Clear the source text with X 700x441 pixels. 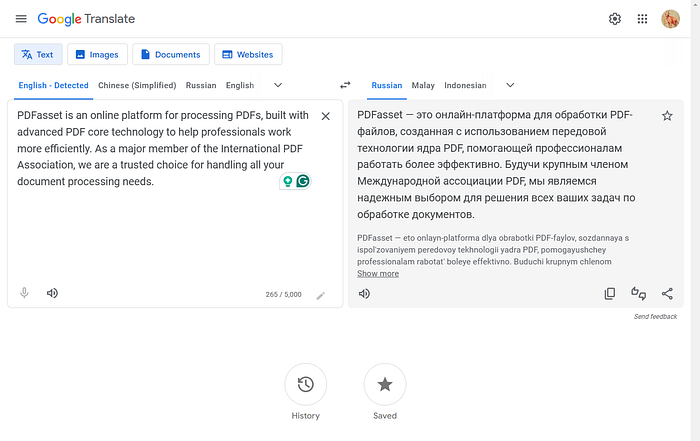click(x=325, y=116)
